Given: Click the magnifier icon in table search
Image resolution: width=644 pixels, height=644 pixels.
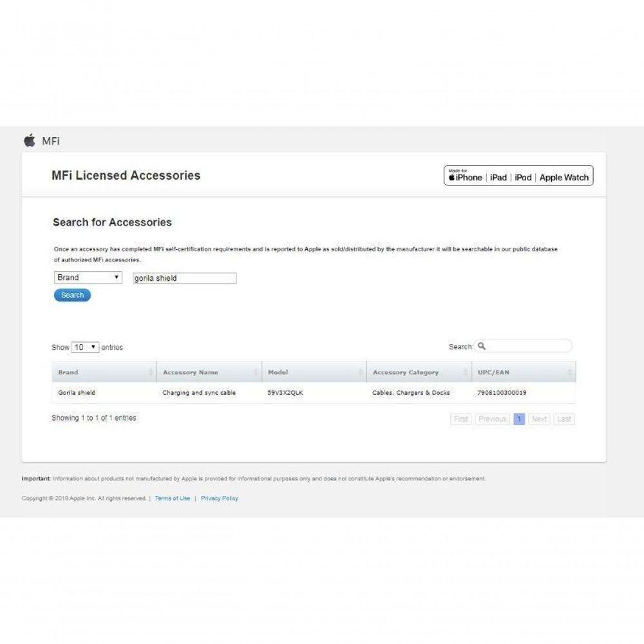Looking at the screenshot, I should coord(482,346).
